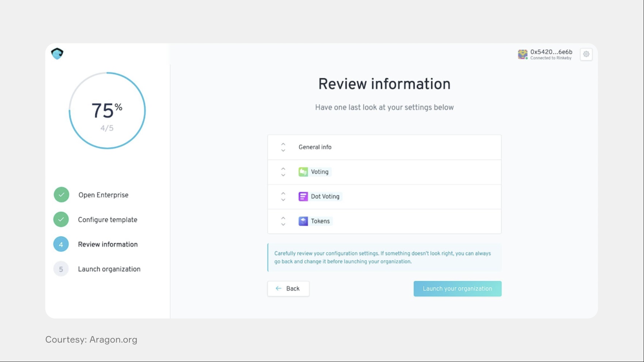Open the settings gear icon
644x362 pixels.
pos(586,54)
